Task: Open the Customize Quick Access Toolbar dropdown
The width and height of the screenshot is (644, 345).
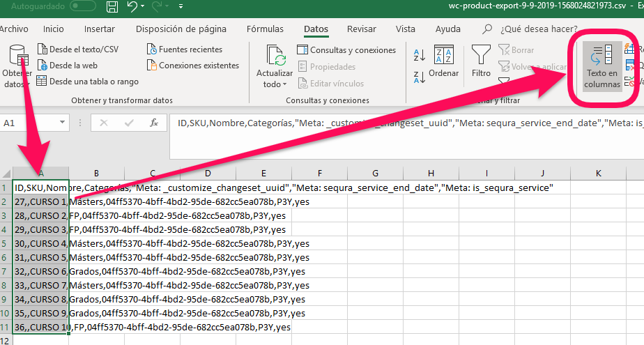Action: 181,6
